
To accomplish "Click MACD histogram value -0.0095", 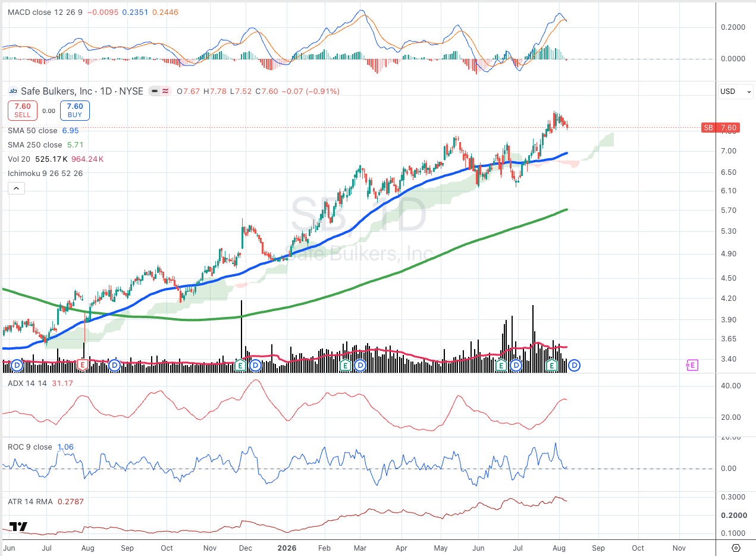I will coord(102,12).
